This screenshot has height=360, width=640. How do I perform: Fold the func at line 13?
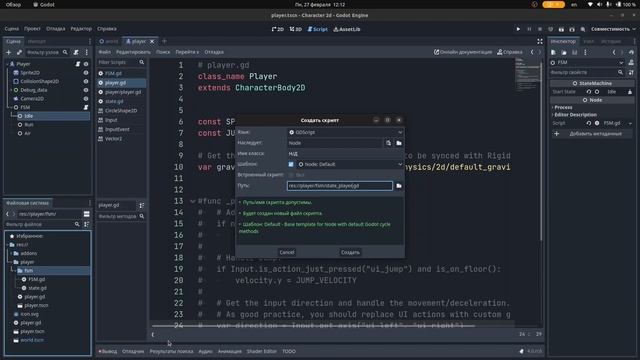tap(192, 201)
